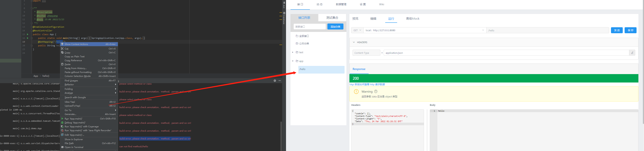Select Cut in the context menu
Image resolution: width=644 pixels, height=151 pixels.
point(89,49)
